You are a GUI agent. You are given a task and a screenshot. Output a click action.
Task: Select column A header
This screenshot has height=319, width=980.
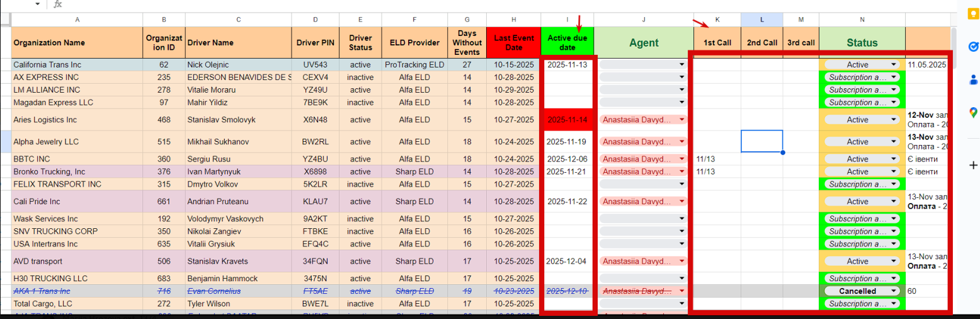(77, 20)
